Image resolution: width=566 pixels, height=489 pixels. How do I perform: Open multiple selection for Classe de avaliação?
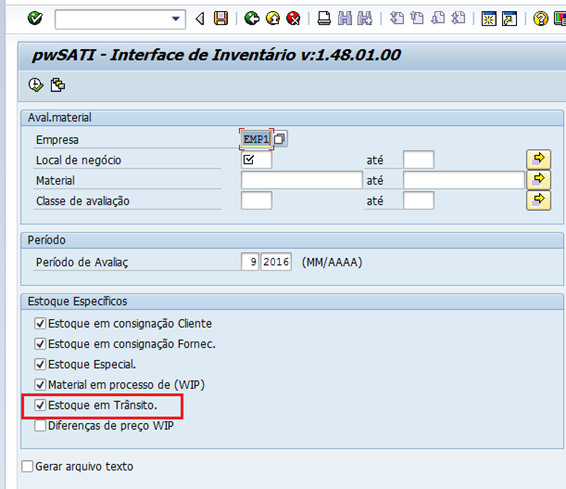coord(538,200)
